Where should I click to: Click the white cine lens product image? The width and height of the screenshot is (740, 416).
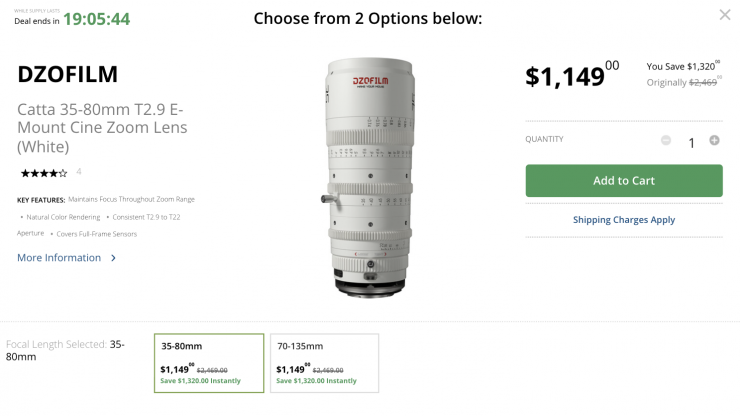[x=367, y=175]
